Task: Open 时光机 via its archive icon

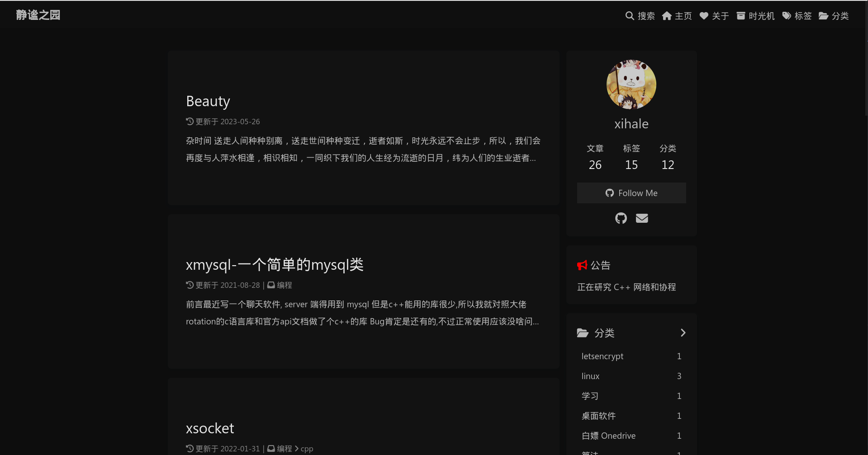Action: (x=741, y=15)
